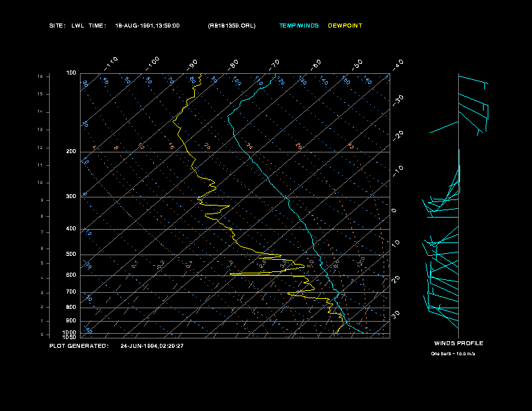Click the -20 isotherm label on right edge
The width and height of the screenshot is (532, 411).
(x=398, y=136)
